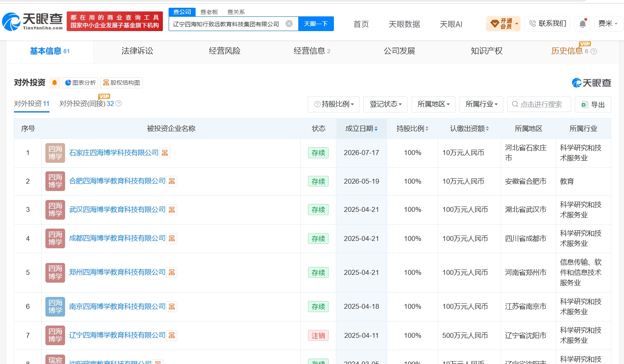The height and width of the screenshot is (364, 624).
Task: Open the 所属行业 filter dropdown
Action: [482, 104]
